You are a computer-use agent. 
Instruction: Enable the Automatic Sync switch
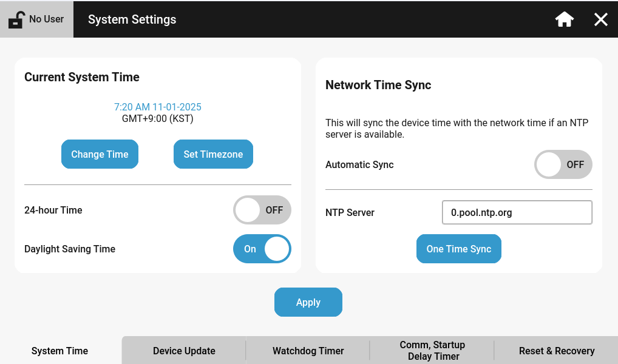(x=563, y=164)
